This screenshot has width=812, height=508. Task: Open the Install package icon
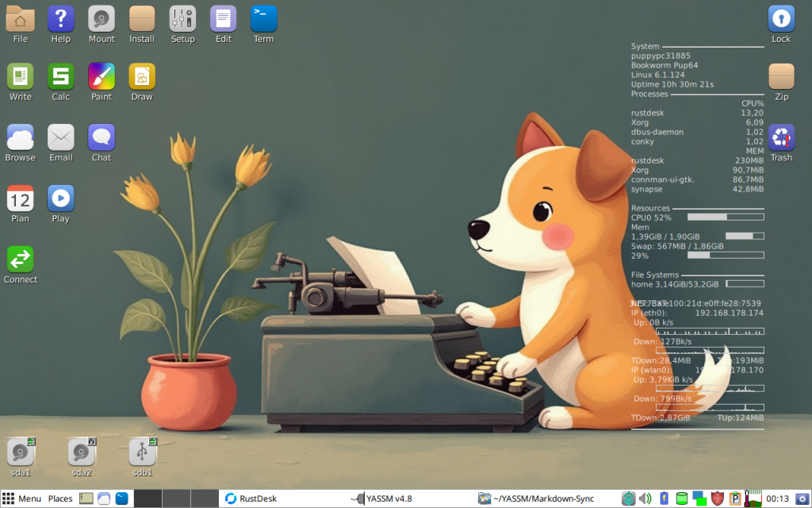tap(142, 19)
